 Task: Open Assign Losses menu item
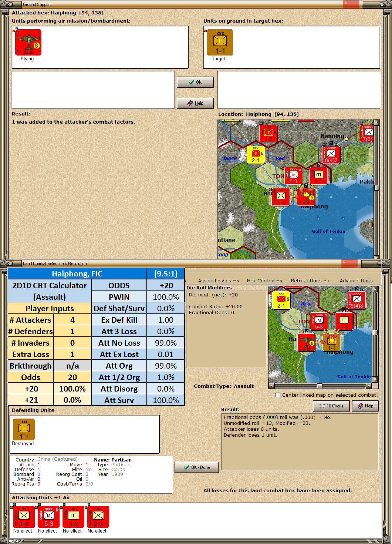pos(219,281)
